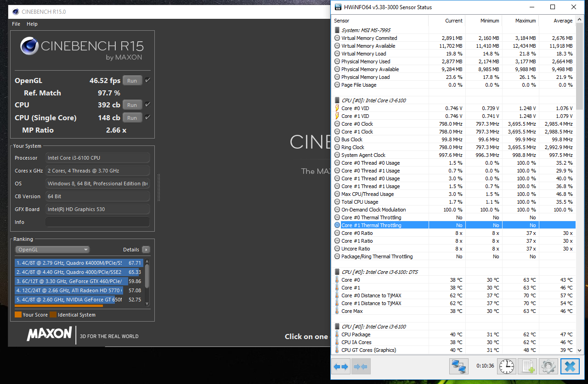Select On-Demand Clock Modulation row
The height and width of the screenshot is (384, 588).
(453, 210)
